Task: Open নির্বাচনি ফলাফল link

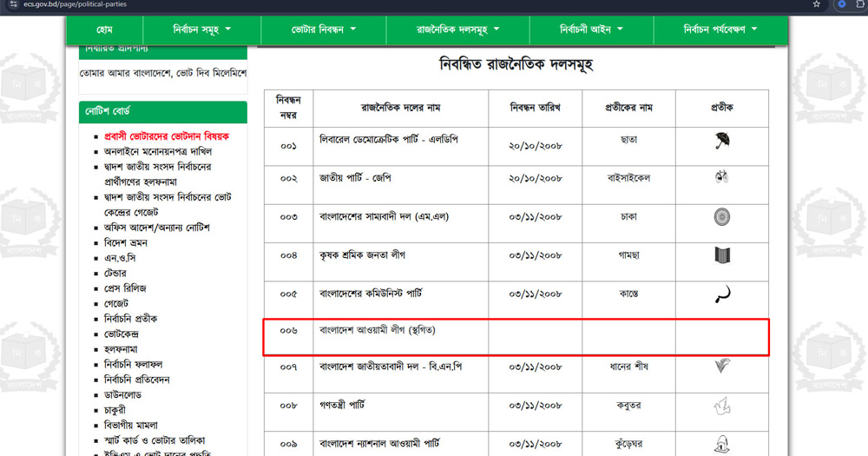Action: tap(134, 365)
